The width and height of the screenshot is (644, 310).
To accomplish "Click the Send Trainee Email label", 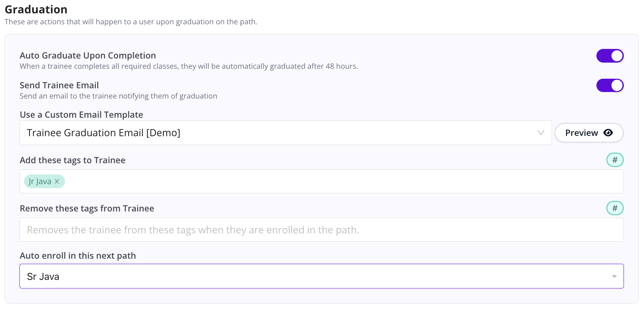I will tap(59, 85).
